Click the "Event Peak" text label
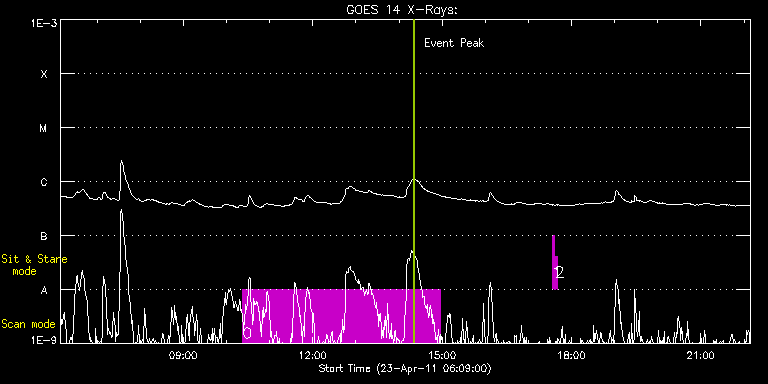This screenshot has width=768, height=384. [x=454, y=43]
